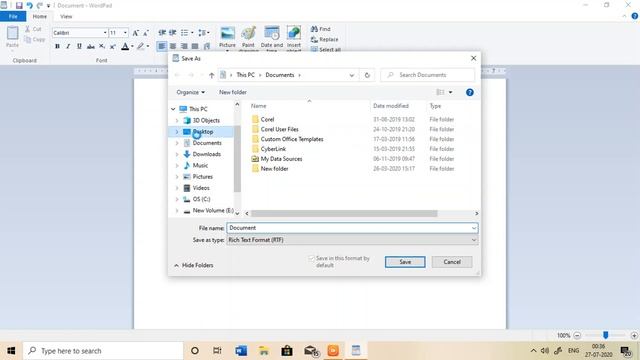Screen dimensions: 640x360
Task: Toggle Save in this format by default checkbox
Action: [311, 258]
